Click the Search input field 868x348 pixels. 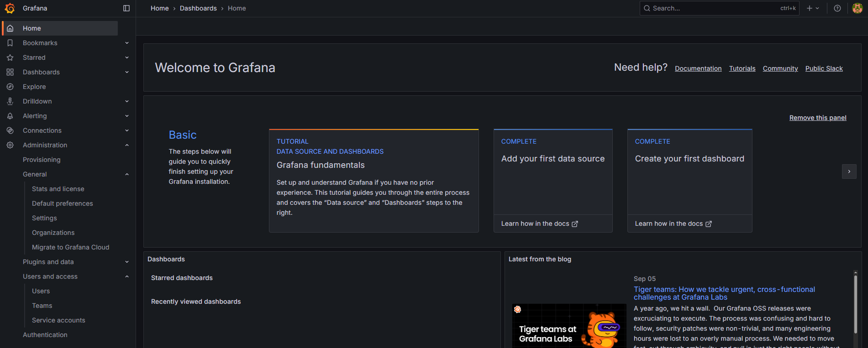coord(719,8)
